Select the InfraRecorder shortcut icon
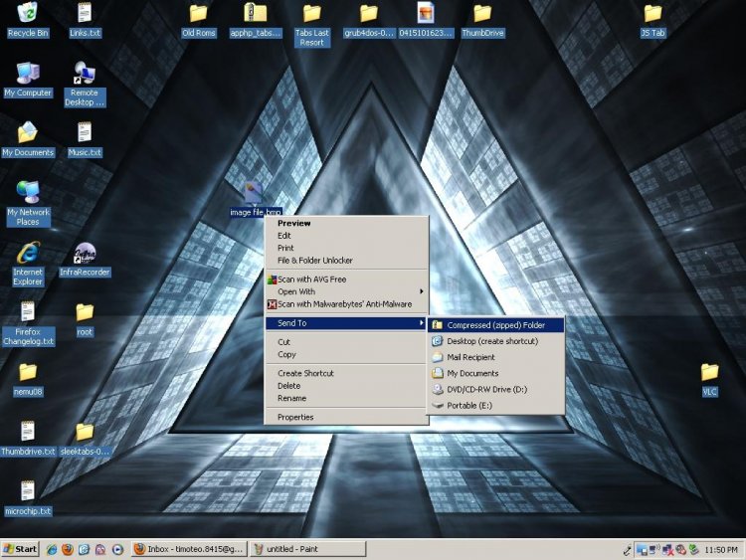The height and width of the screenshot is (560, 746). pos(85,260)
